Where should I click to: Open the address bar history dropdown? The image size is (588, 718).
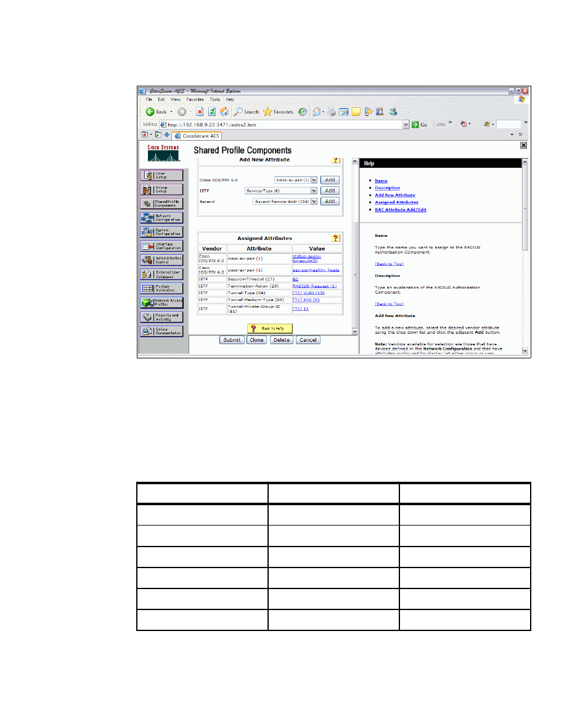406,125
